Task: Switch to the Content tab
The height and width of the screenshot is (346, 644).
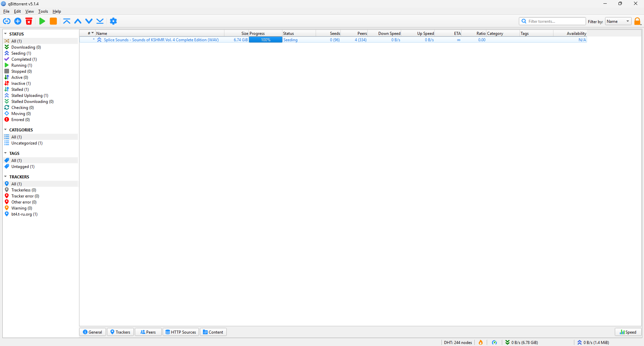Action: [x=213, y=332]
